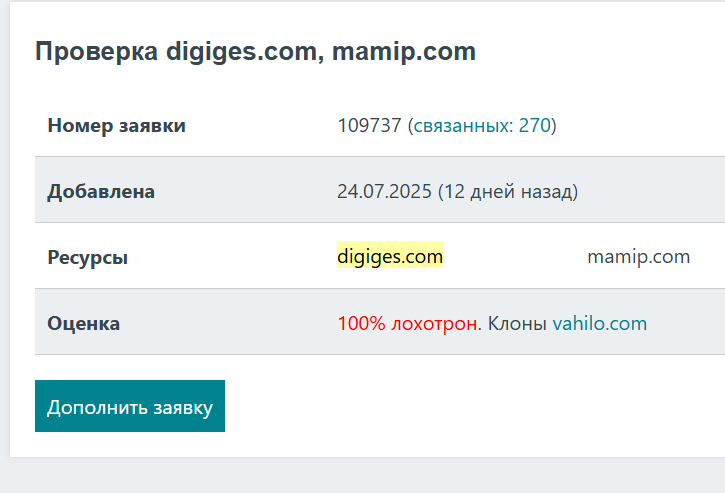Select the Номер заявки label
The image size is (725, 493).
point(116,126)
